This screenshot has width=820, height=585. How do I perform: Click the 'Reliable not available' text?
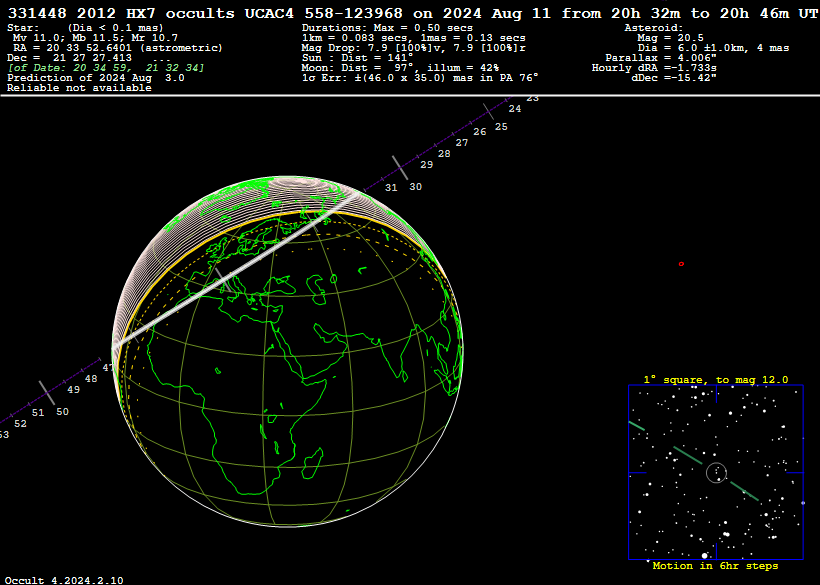coord(79,87)
